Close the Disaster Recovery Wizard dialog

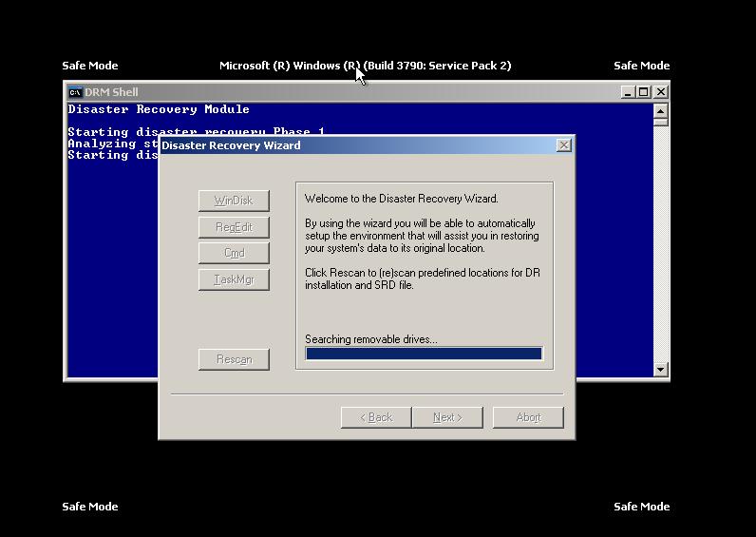[563, 145]
